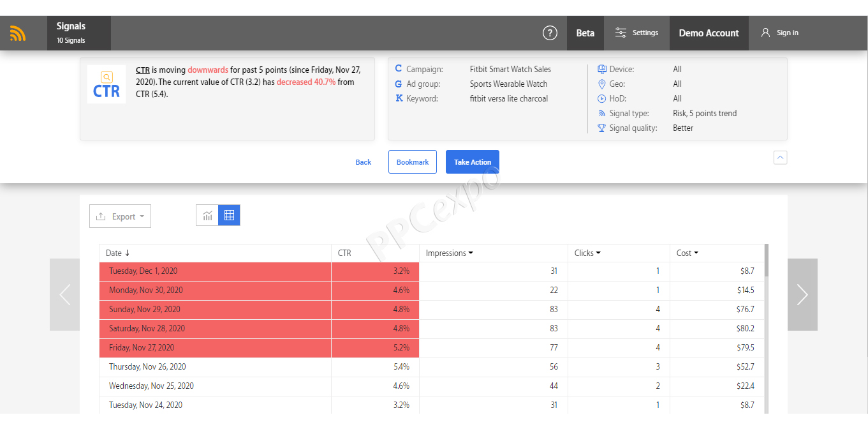Click the Back link
Image resolution: width=868 pixels, height=429 pixels.
pyautogui.click(x=364, y=162)
